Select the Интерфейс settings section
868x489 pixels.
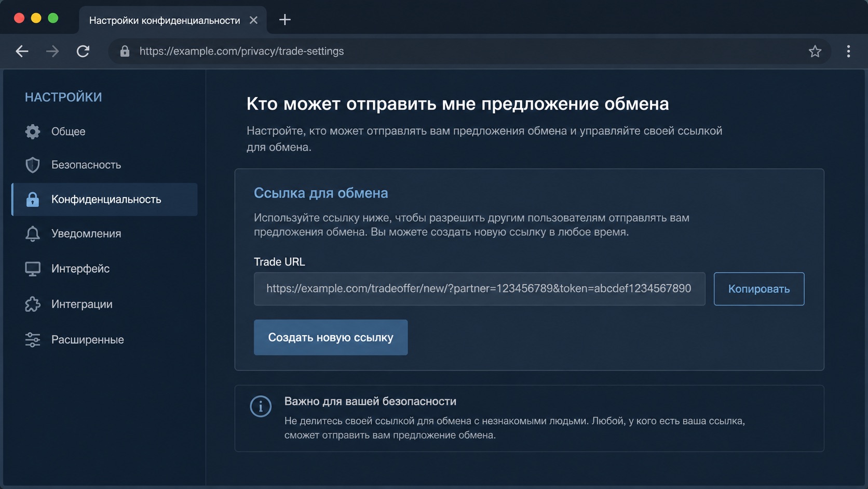point(104,269)
